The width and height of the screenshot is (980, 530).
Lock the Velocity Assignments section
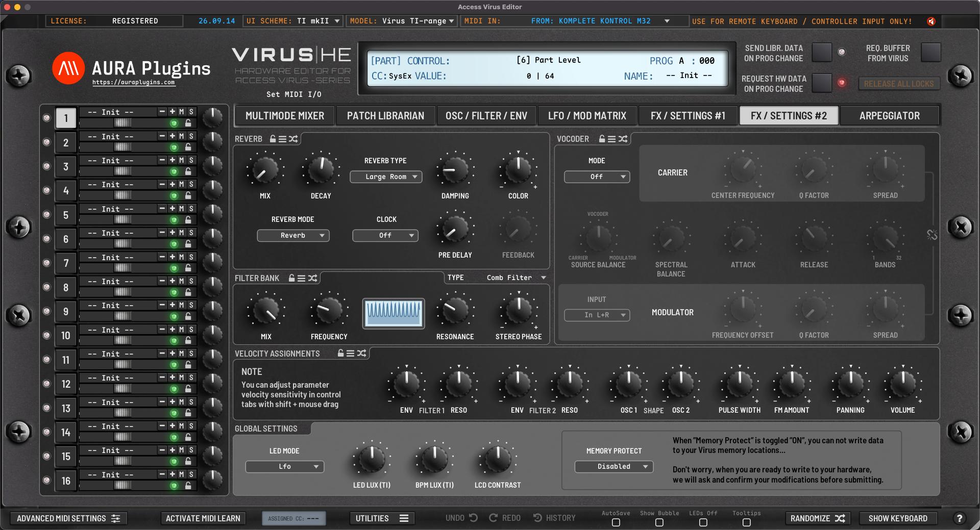pos(341,353)
